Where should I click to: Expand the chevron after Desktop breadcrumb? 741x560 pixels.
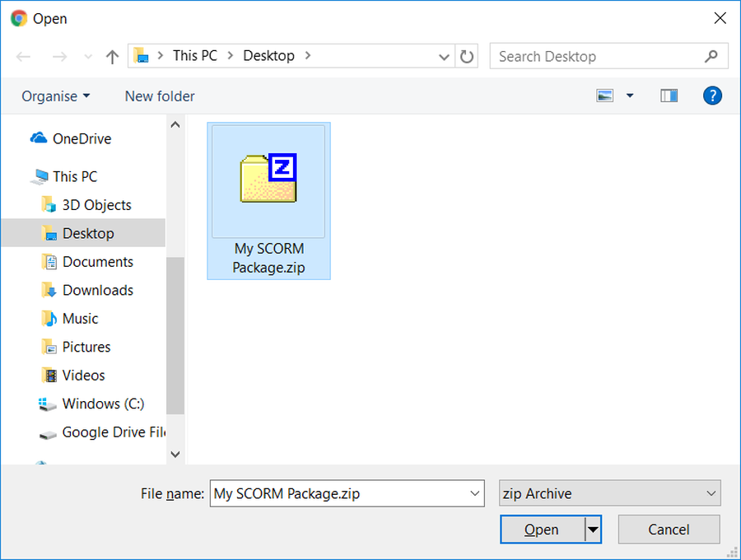(x=308, y=56)
